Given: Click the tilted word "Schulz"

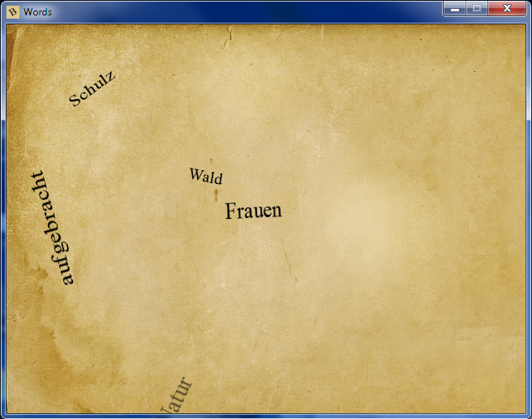Looking at the screenshot, I should click(x=92, y=89).
